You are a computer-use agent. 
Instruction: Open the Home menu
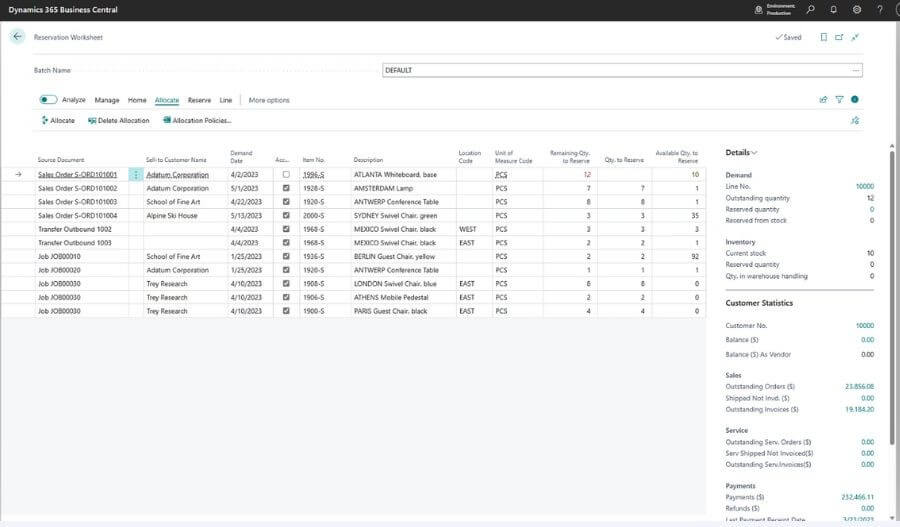pos(137,100)
